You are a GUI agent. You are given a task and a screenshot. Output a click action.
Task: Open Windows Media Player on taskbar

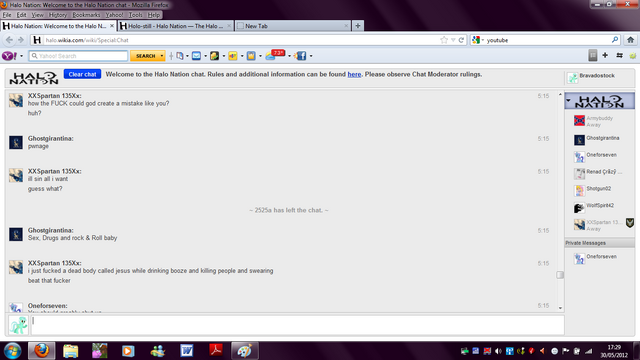coord(128,351)
